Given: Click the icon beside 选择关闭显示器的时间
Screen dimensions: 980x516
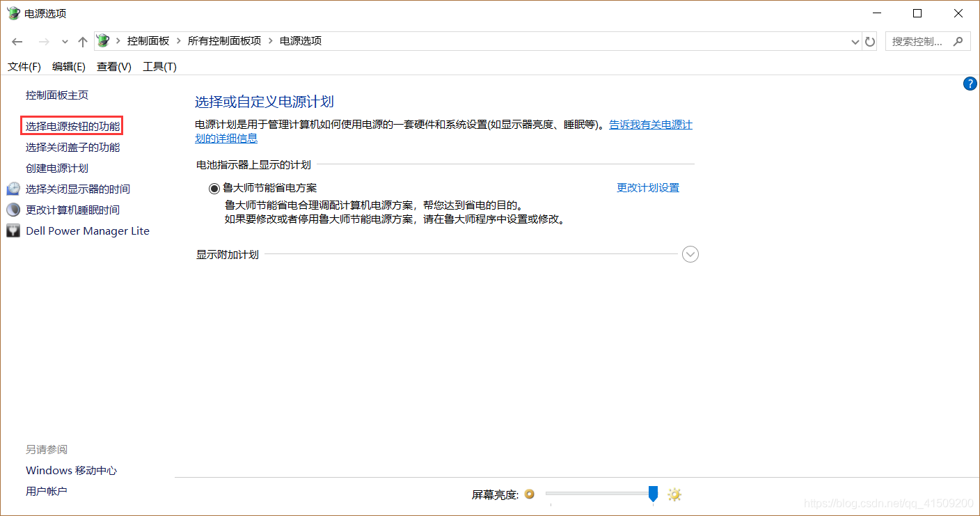Looking at the screenshot, I should pyautogui.click(x=13, y=189).
